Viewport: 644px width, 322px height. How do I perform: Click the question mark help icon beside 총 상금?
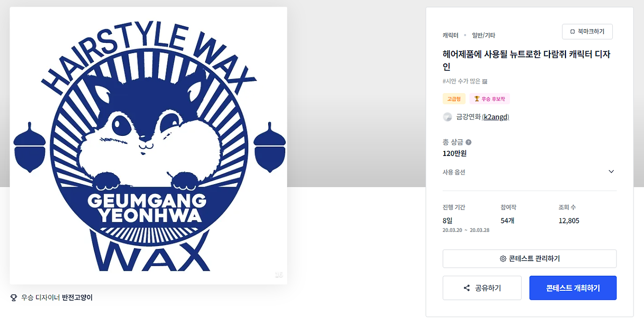(x=468, y=142)
